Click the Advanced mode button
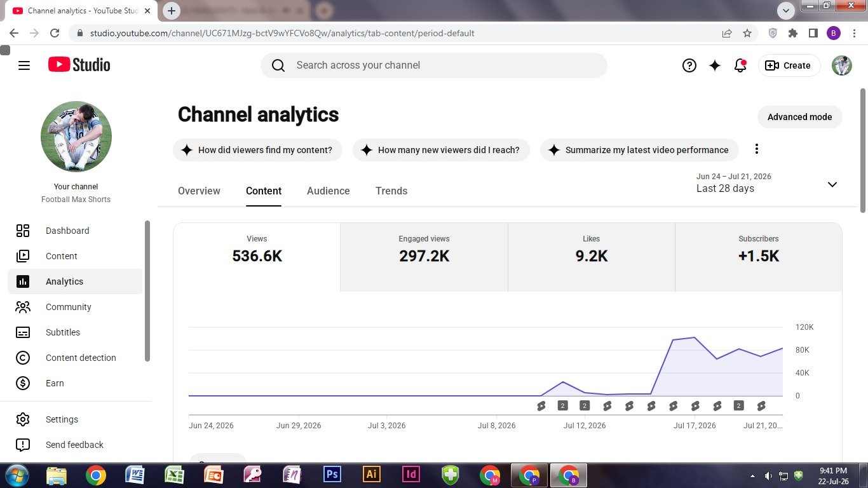This screenshot has height=488, width=868. tap(799, 117)
